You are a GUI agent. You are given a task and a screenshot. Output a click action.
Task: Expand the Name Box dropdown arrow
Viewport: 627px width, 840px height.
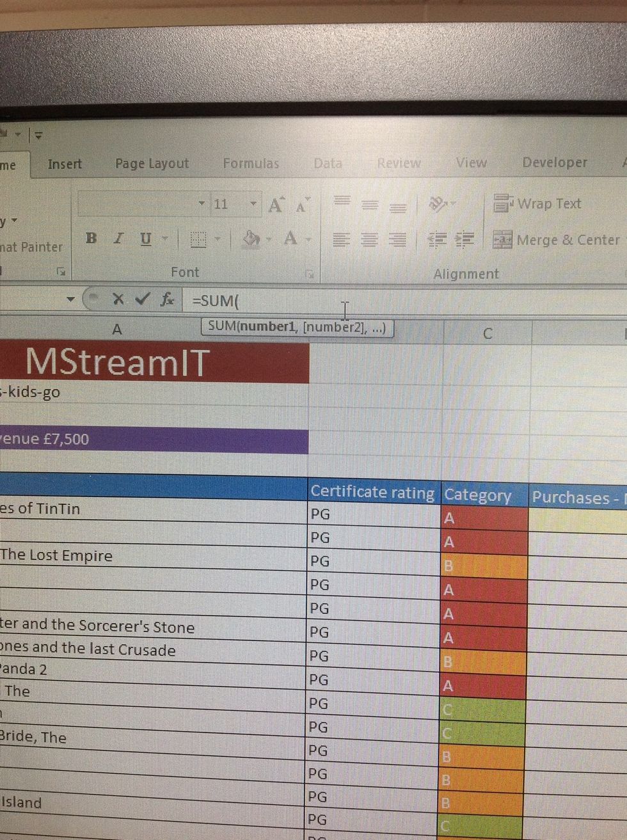(70, 299)
